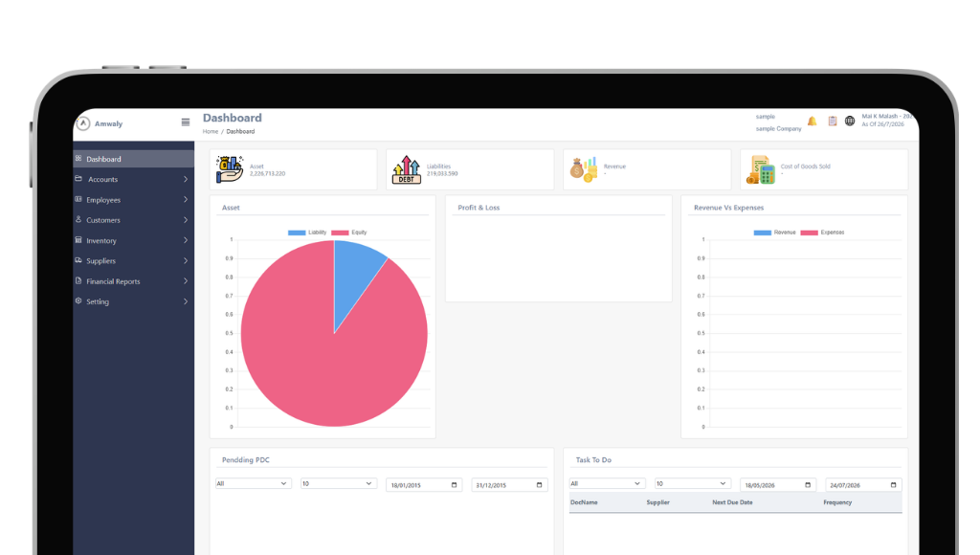This screenshot has height=555, width=980.
Task: Open the All dropdown in Pendding PDC
Action: [253, 484]
